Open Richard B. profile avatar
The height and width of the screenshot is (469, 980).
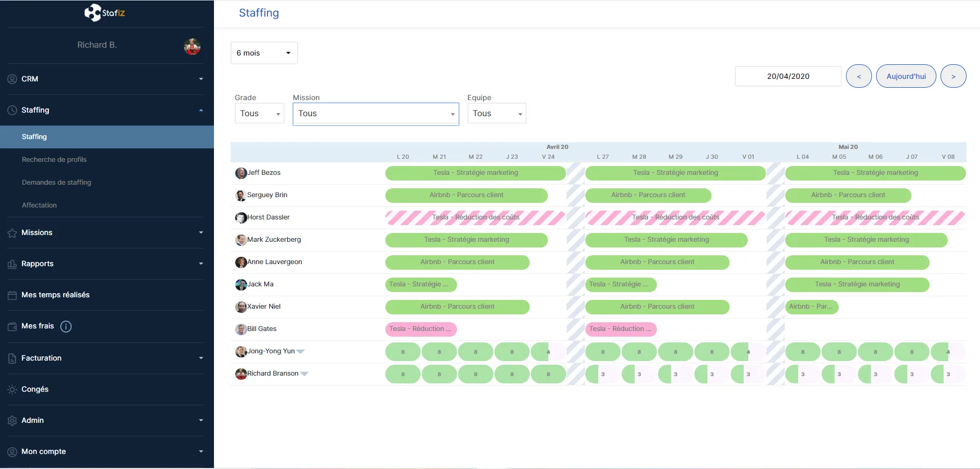click(x=192, y=47)
